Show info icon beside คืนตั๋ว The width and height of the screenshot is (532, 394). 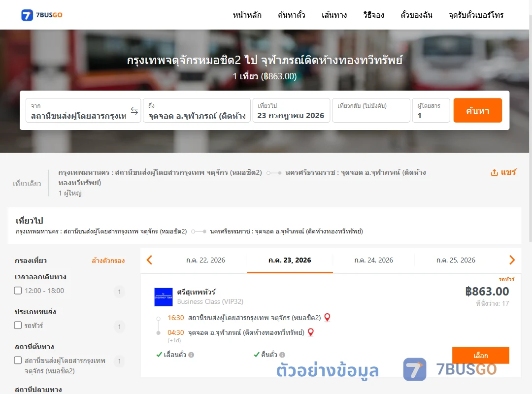coord(282,355)
